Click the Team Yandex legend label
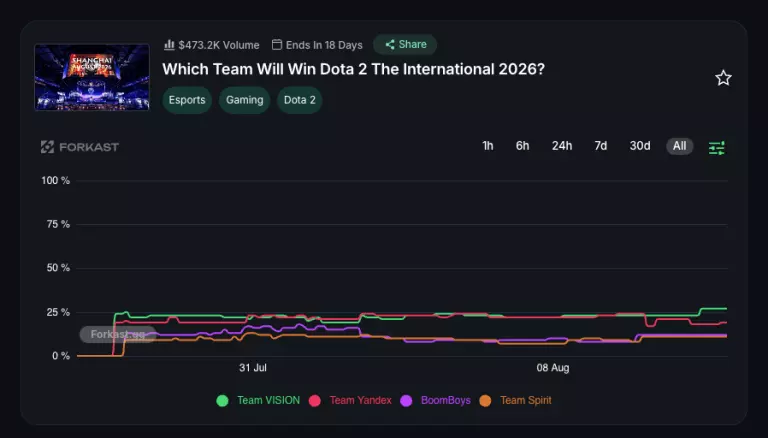This screenshot has height=438, width=768. [x=360, y=400]
